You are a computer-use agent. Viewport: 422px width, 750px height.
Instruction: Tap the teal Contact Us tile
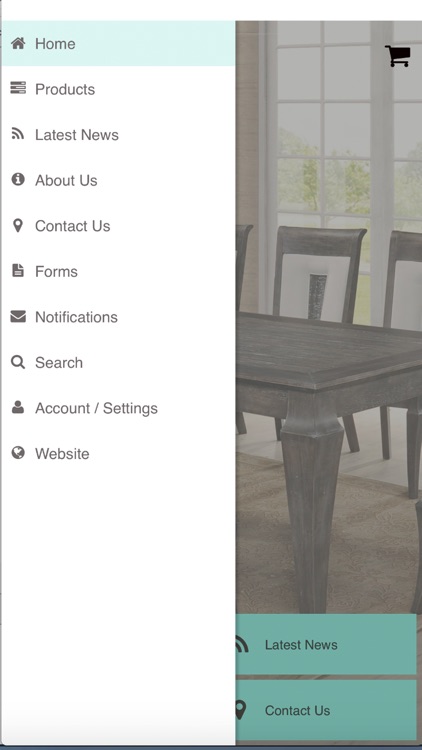tap(326, 710)
